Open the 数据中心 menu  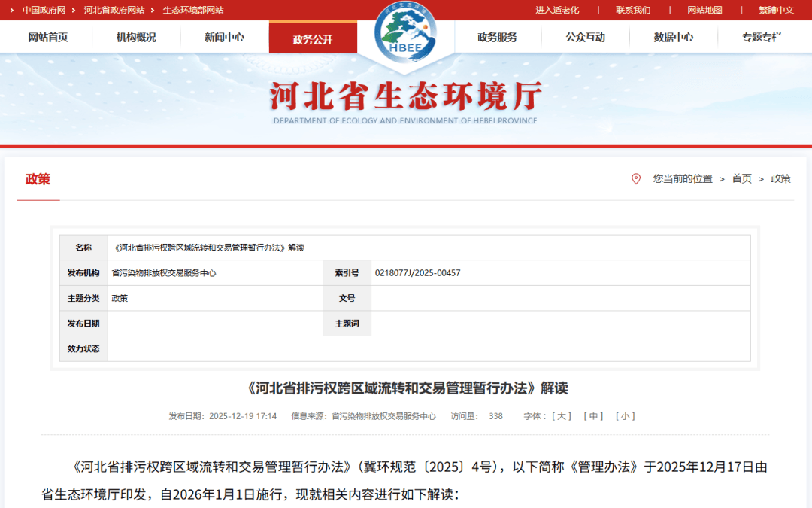click(x=674, y=37)
